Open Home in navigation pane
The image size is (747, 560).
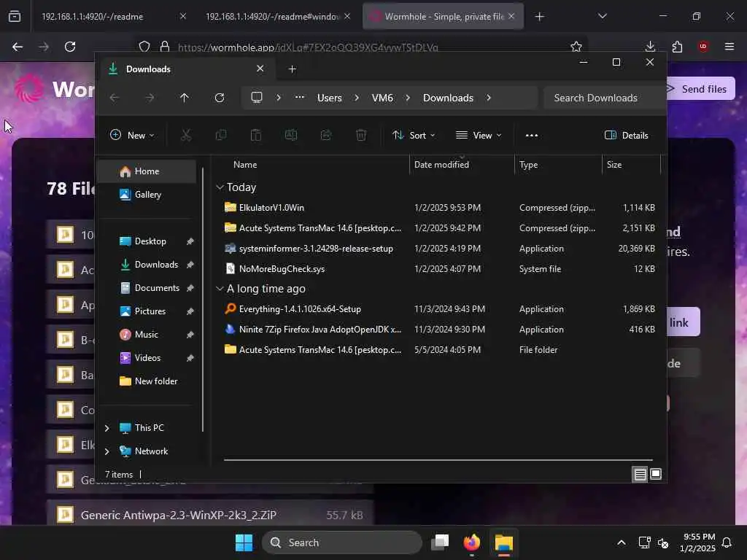pyautogui.click(x=147, y=171)
